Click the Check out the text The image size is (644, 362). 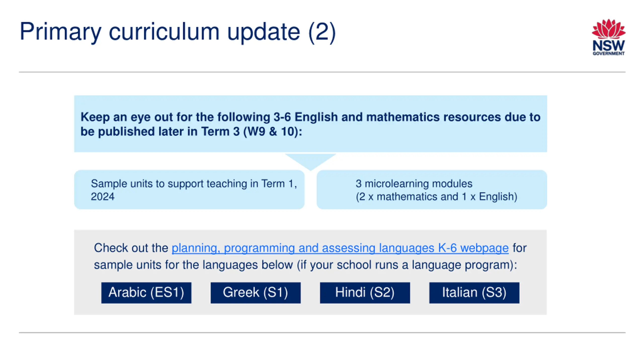[x=131, y=248]
